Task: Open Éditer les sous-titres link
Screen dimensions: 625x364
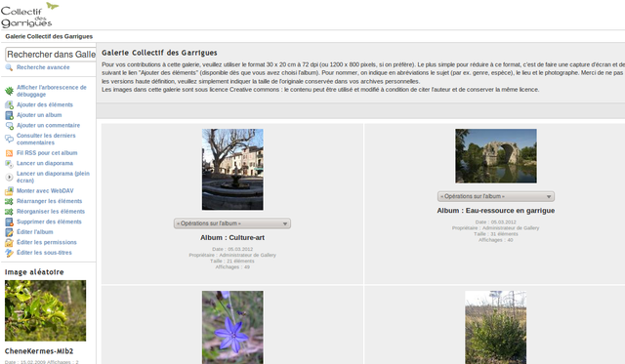Action: [x=44, y=253]
